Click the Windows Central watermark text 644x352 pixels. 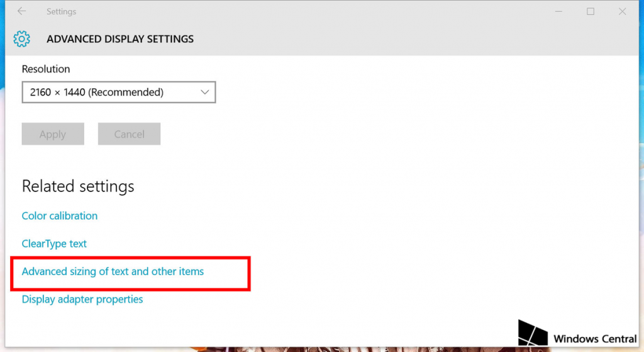click(x=595, y=339)
